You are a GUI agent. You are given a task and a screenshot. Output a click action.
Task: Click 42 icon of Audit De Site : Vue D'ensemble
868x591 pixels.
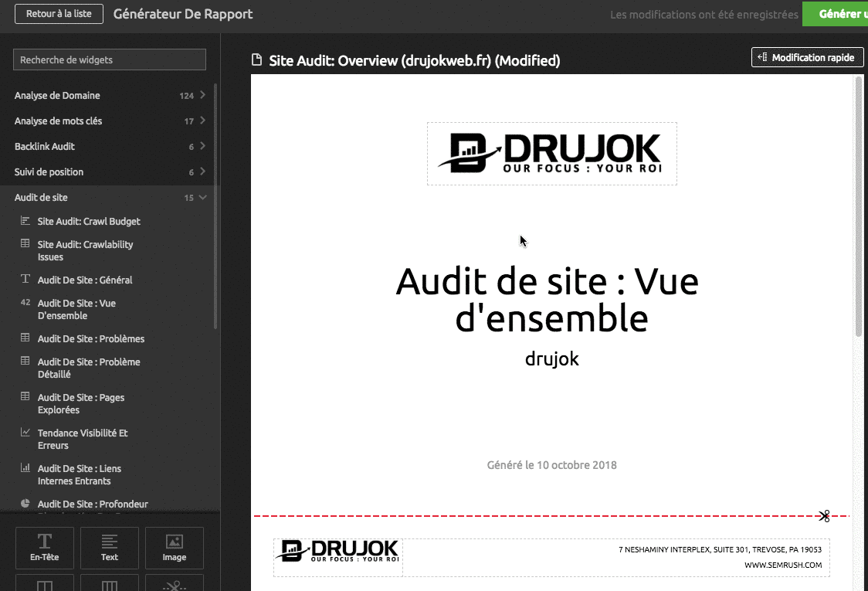(x=25, y=302)
